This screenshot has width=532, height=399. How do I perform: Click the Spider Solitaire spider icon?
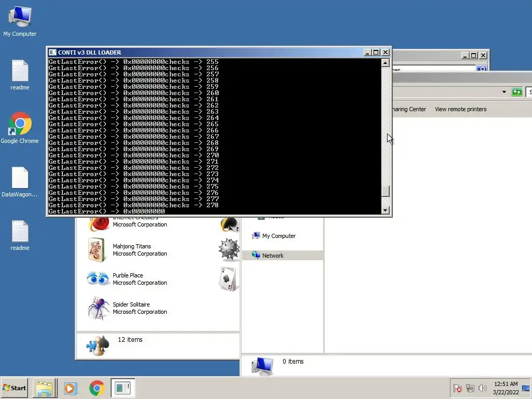(98, 308)
